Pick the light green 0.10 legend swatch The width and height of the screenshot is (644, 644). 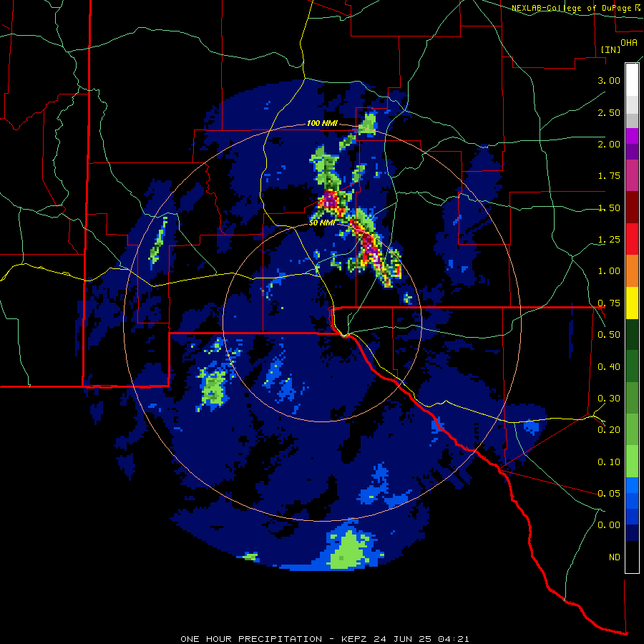[x=632, y=462]
